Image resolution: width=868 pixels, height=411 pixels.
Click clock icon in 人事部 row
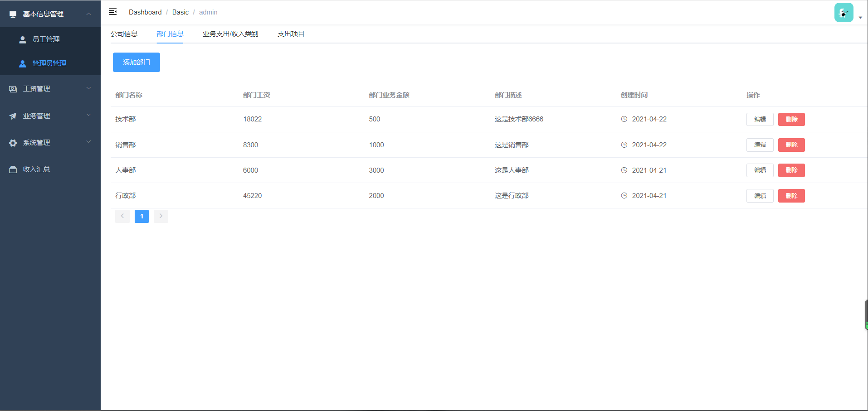(624, 170)
